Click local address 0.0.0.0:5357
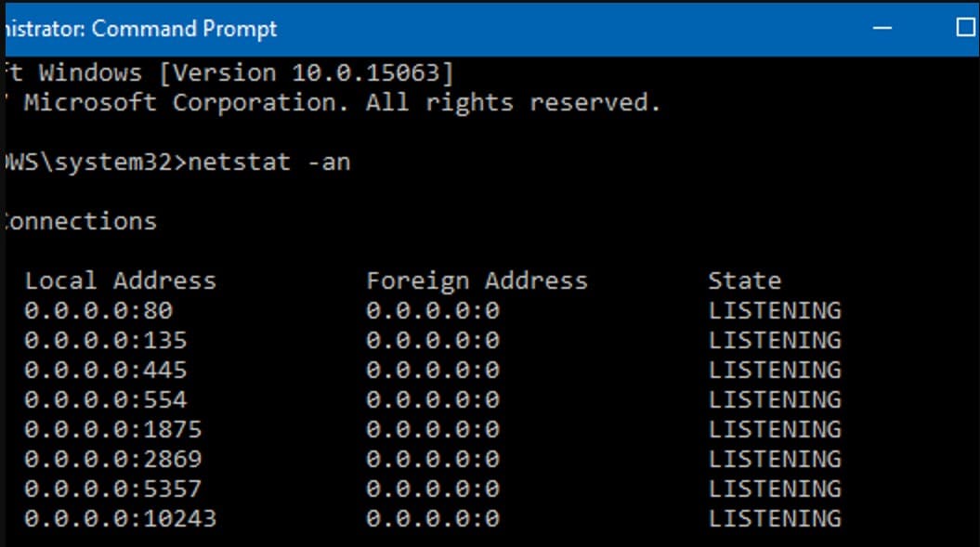 click(x=113, y=488)
